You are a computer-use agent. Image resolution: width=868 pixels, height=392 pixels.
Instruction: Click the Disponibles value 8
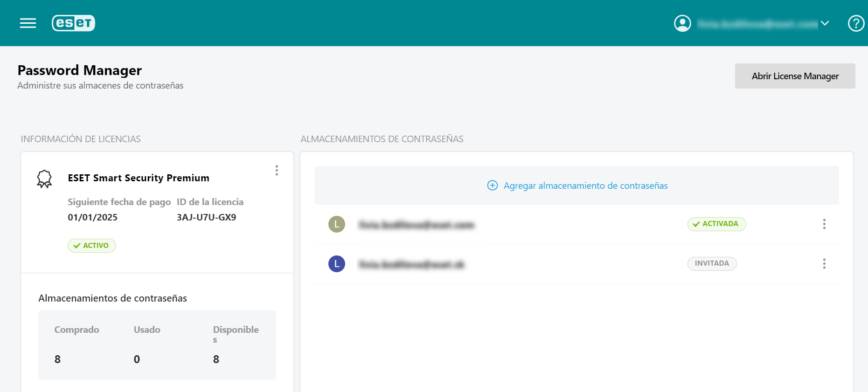pyautogui.click(x=216, y=359)
